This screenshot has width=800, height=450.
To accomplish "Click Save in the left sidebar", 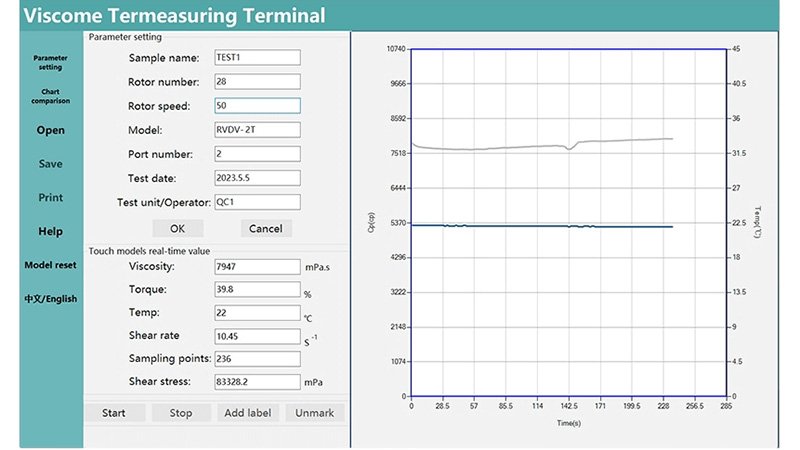I will [50, 164].
